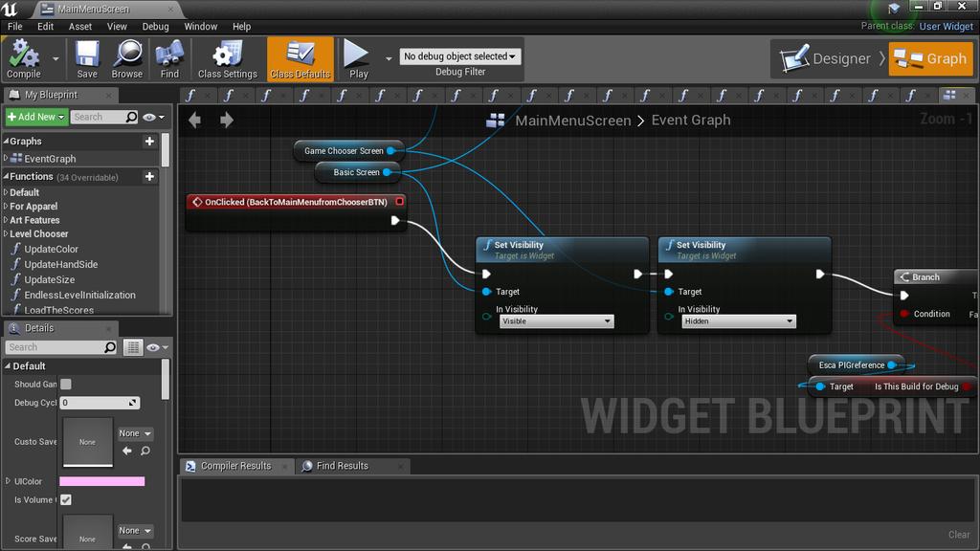The height and width of the screenshot is (551, 980).
Task: Select UpdateSize function
Action: (x=49, y=280)
